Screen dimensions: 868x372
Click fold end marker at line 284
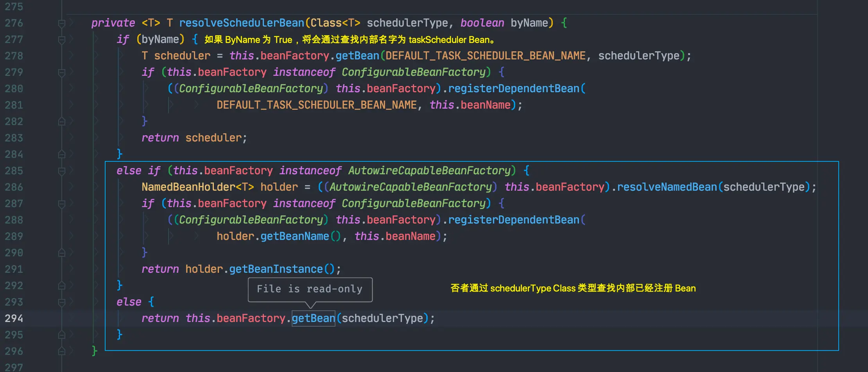(x=61, y=154)
